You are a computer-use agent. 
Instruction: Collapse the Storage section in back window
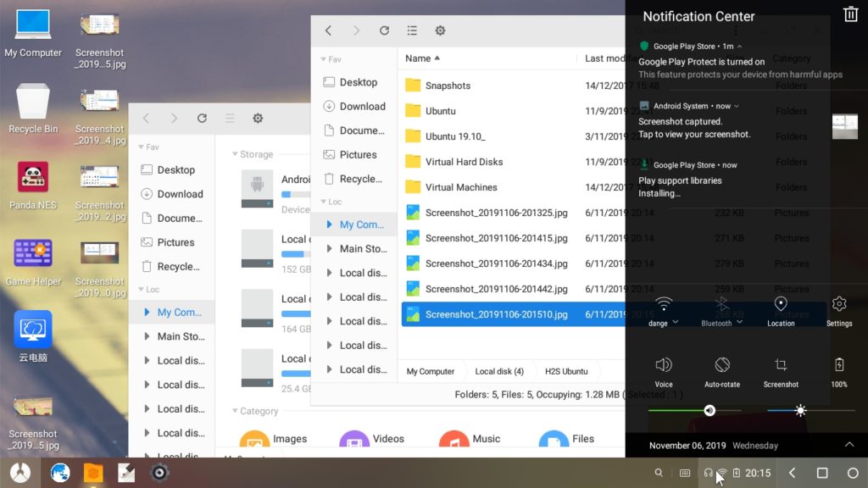pyautogui.click(x=235, y=154)
